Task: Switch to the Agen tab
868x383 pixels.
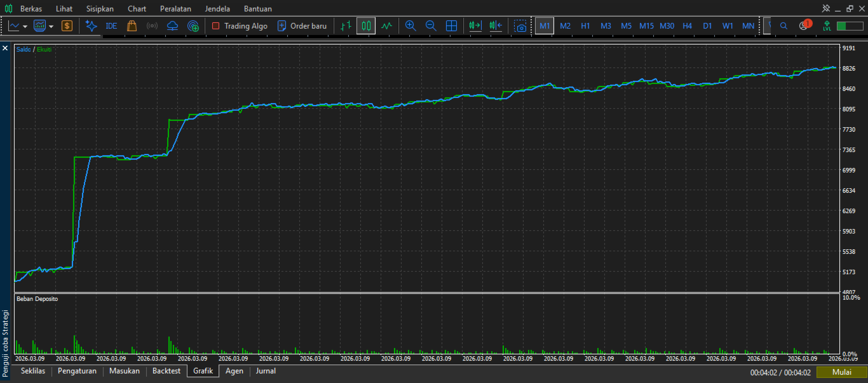Action: [234, 371]
